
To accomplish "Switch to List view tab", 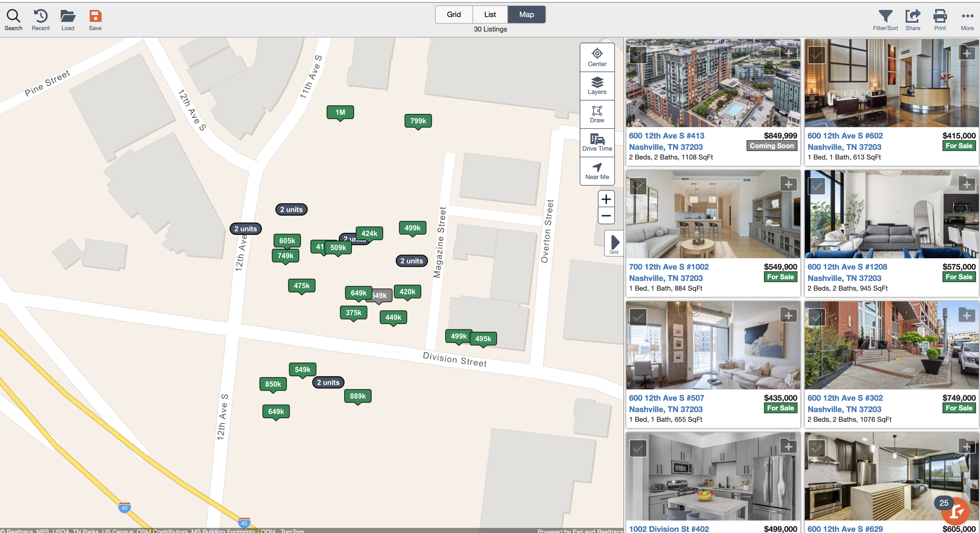I will pyautogui.click(x=490, y=14).
